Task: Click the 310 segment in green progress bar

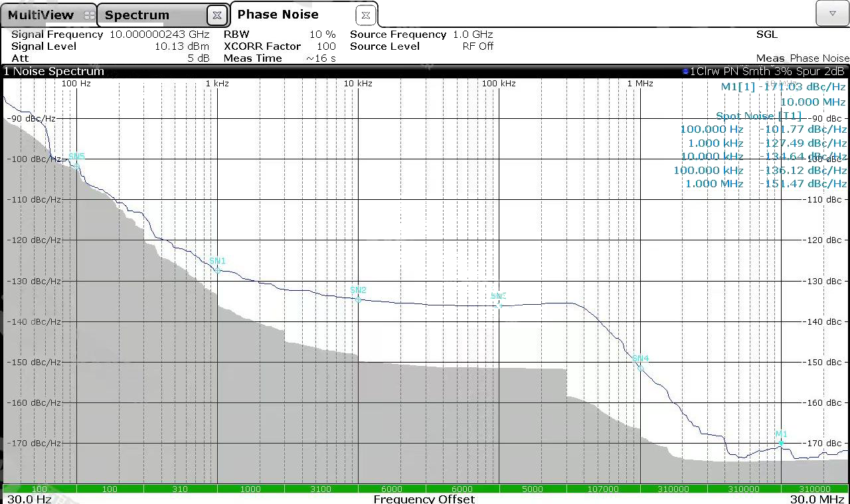Action: pyautogui.click(x=180, y=489)
